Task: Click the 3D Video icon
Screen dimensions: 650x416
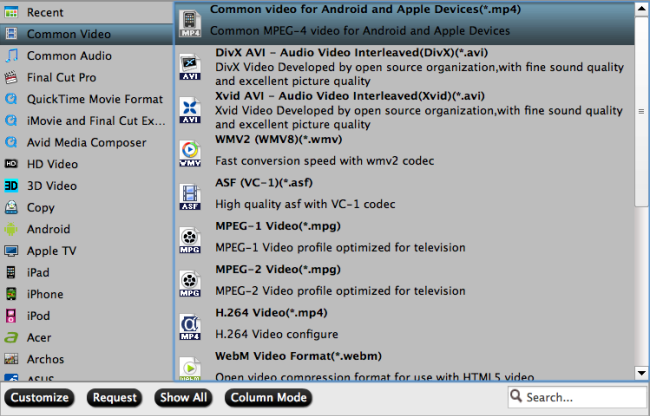Action: click(11, 186)
